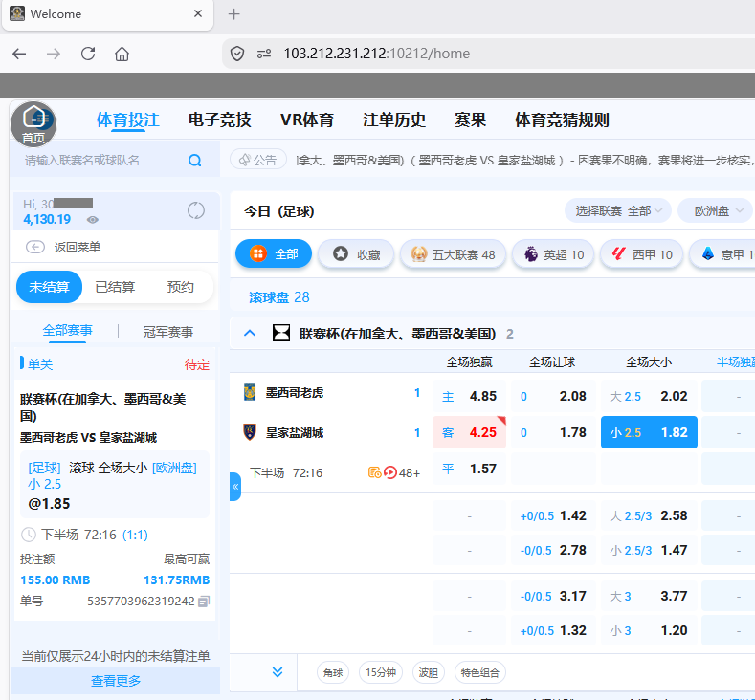The width and height of the screenshot is (755, 700).
Task: Open the 注单历史 tab
Action: (394, 120)
